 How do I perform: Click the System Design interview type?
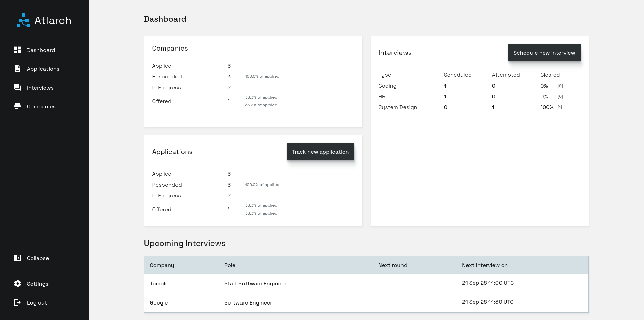click(397, 107)
